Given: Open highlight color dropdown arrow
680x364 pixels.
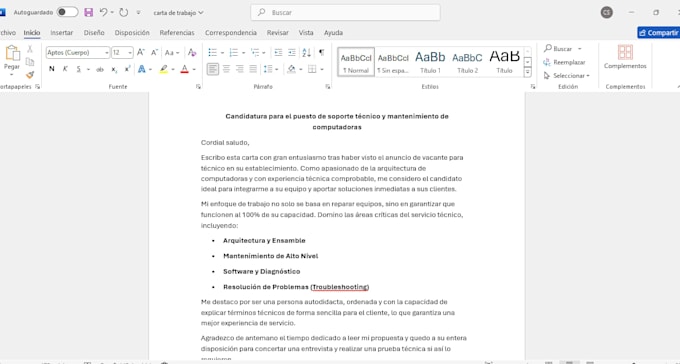Looking at the screenshot, I should [x=173, y=69].
